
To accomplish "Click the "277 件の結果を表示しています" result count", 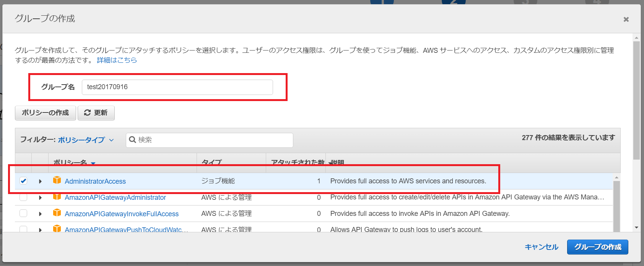I will tap(568, 138).
